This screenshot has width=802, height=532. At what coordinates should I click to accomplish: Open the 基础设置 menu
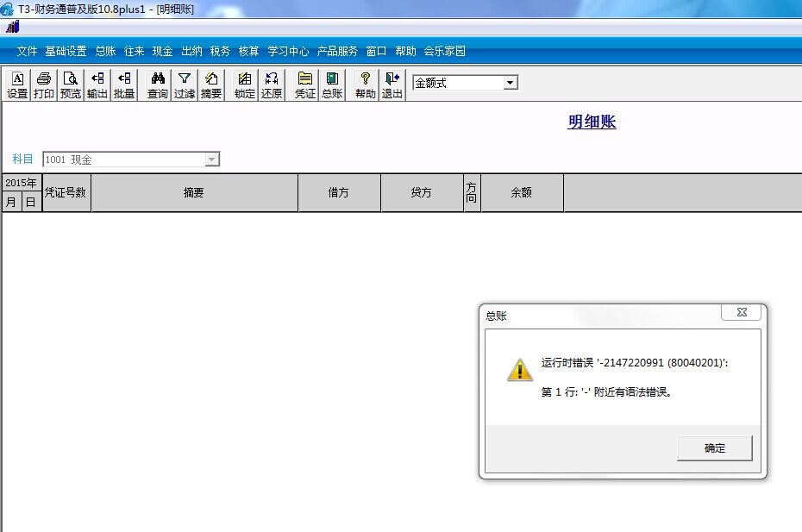tap(66, 51)
